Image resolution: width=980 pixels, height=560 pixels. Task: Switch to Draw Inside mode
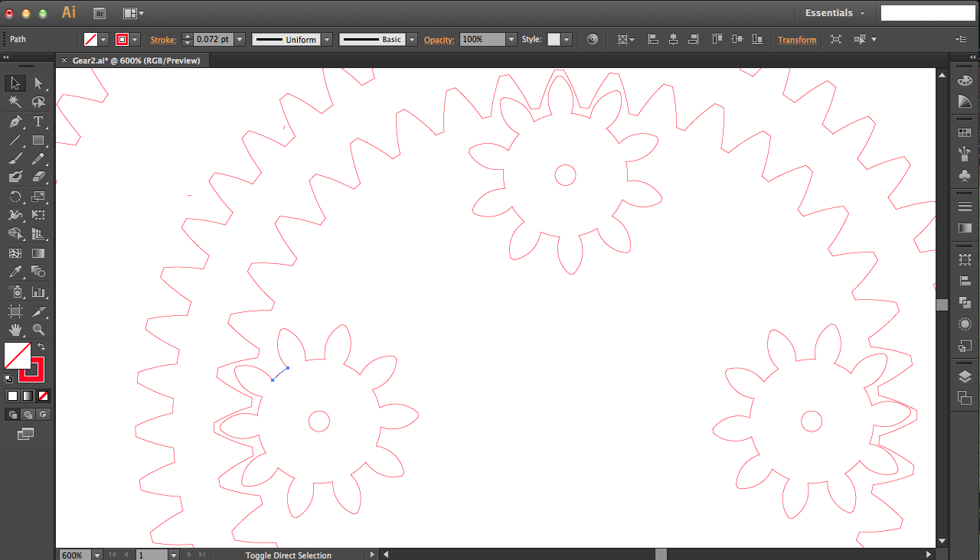(44, 414)
